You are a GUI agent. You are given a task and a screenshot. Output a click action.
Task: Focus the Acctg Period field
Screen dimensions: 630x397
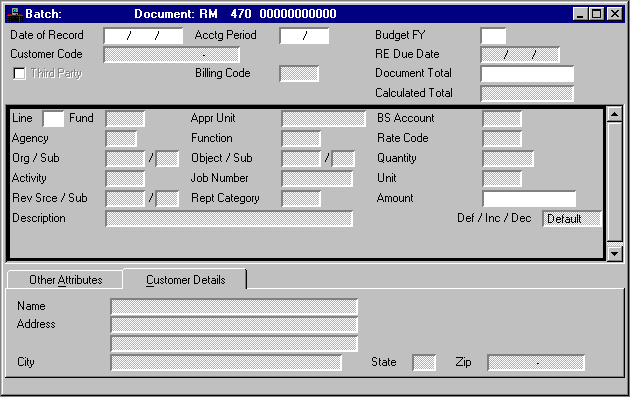[304, 36]
